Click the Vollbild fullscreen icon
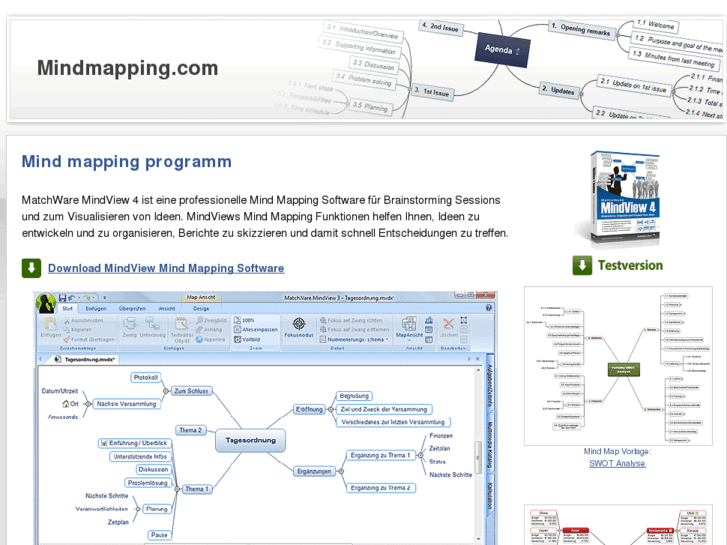The height and width of the screenshot is (545, 727). pos(237,340)
